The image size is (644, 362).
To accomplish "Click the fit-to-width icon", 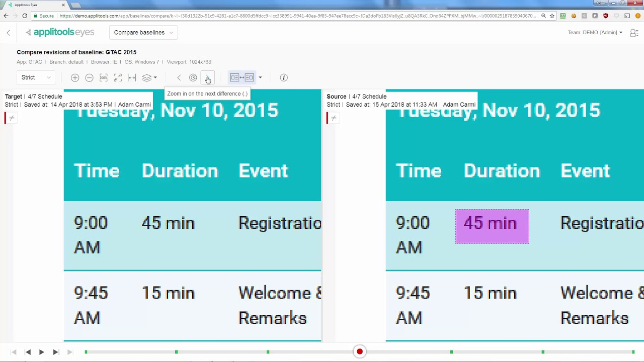I will [x=132, y=77].
